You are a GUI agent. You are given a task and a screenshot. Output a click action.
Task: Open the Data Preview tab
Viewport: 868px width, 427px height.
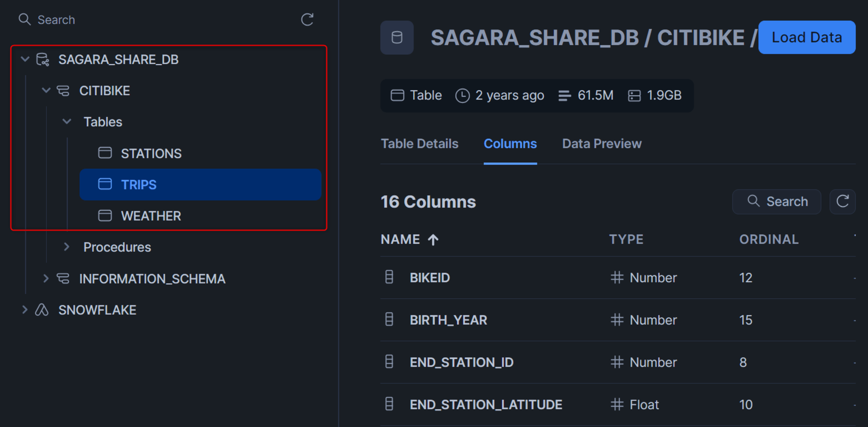point(602,144)
